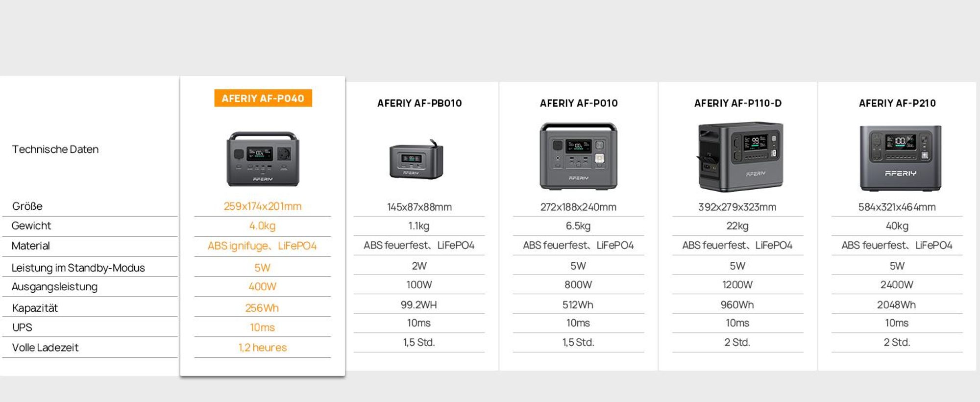The height and width of the screenshot is (402, 980).
Task: View the AF-P110-D power station product image
Action: click(x=740, y=156)
